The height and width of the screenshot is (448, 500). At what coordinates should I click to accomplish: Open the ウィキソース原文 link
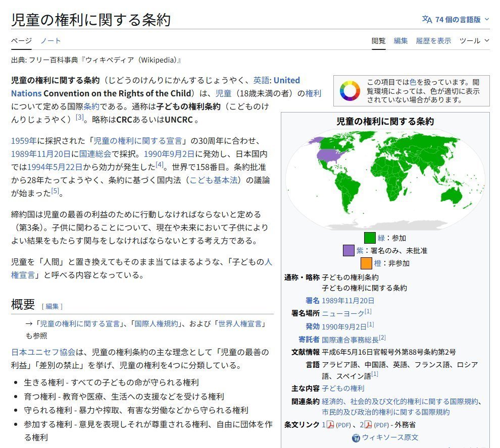[390, 437]
